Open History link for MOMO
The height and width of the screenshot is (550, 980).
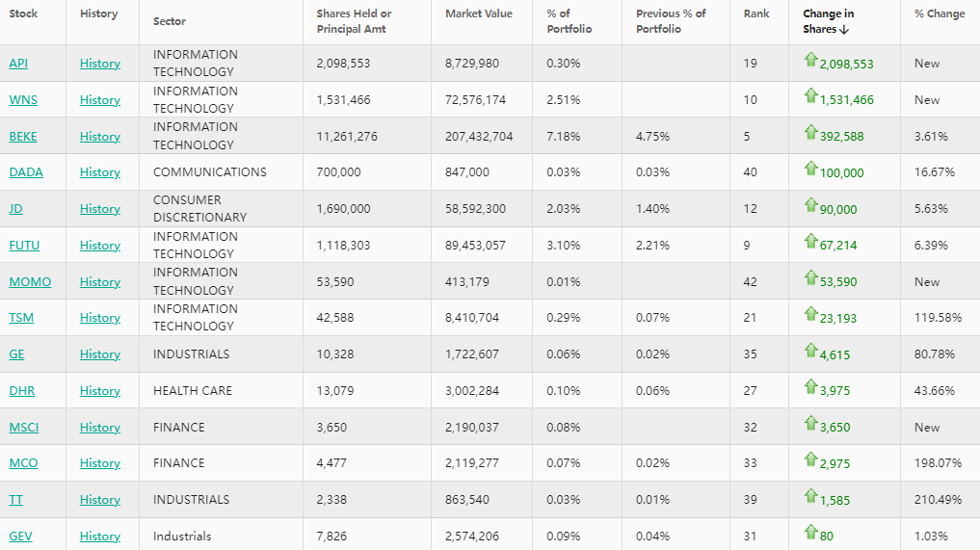(x=100, y=282)
